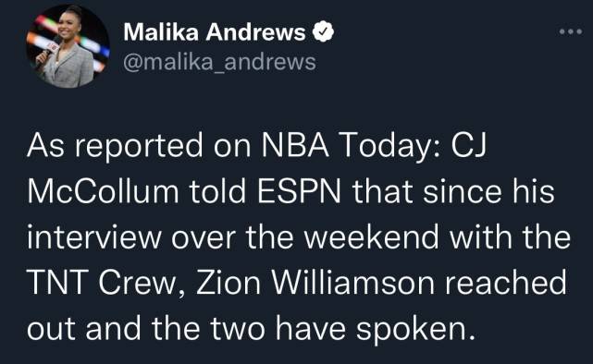Click the name "McCollum" in the tweet
This screenshot has width=593, height=364.
click(103, 192)
